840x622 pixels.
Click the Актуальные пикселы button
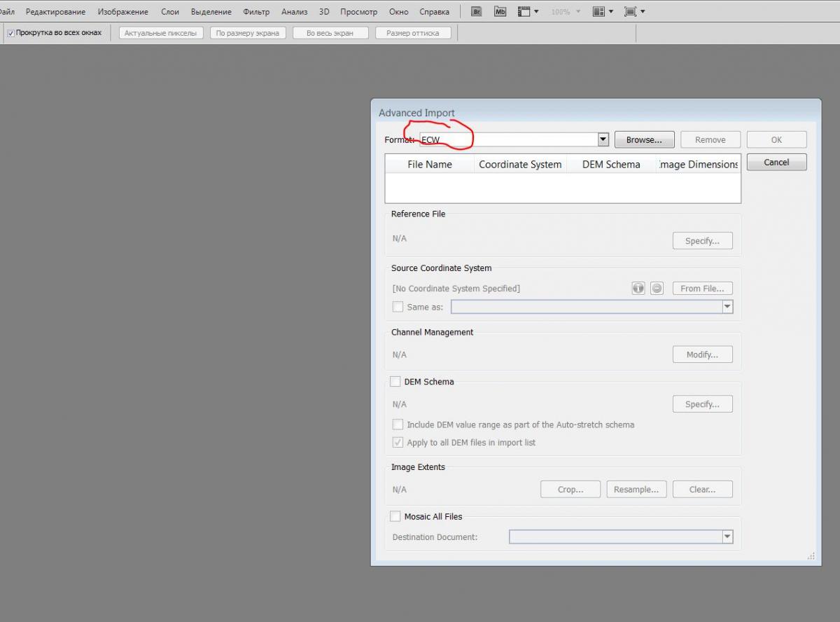pos(161,33)
